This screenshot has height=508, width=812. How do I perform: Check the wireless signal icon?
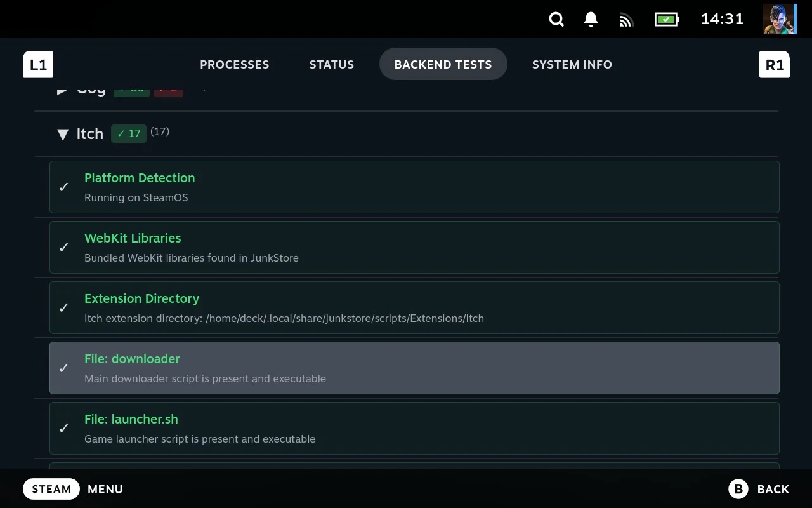626,20
